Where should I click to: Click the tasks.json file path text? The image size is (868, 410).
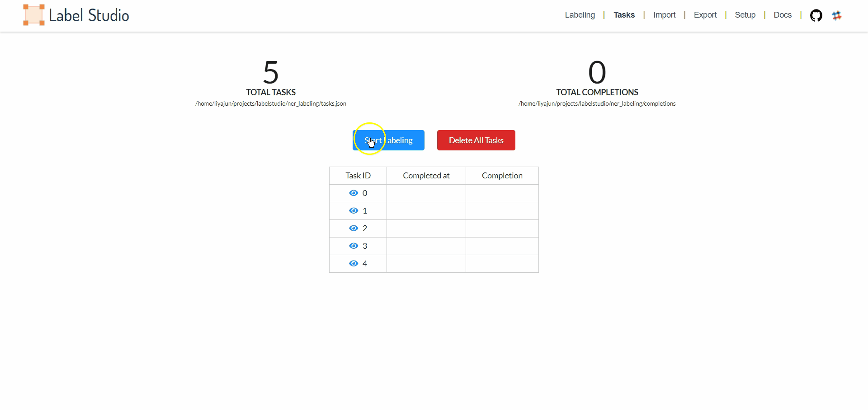(x=271, y=104)
